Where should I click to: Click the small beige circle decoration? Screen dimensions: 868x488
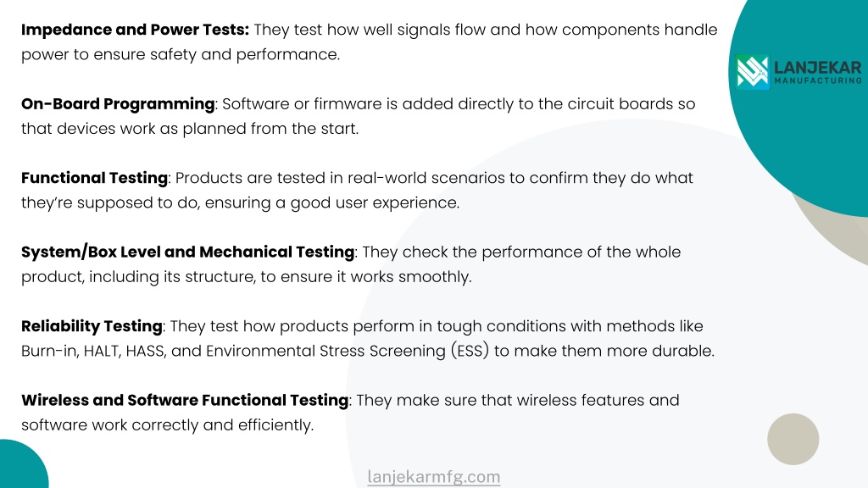pyautogui.click(x=793, y=439)
